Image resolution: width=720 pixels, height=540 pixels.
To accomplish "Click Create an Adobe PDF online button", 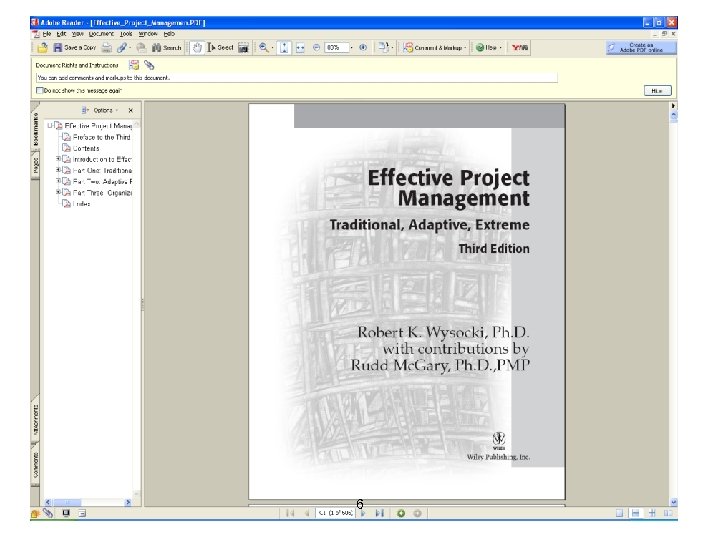I will click(641, 47).
